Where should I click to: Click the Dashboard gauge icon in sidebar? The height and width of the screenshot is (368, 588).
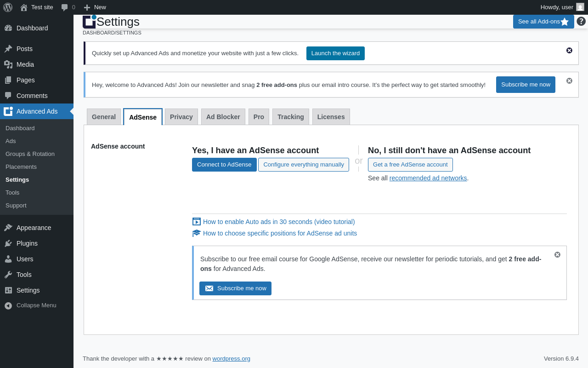click(x=8, y=28)
